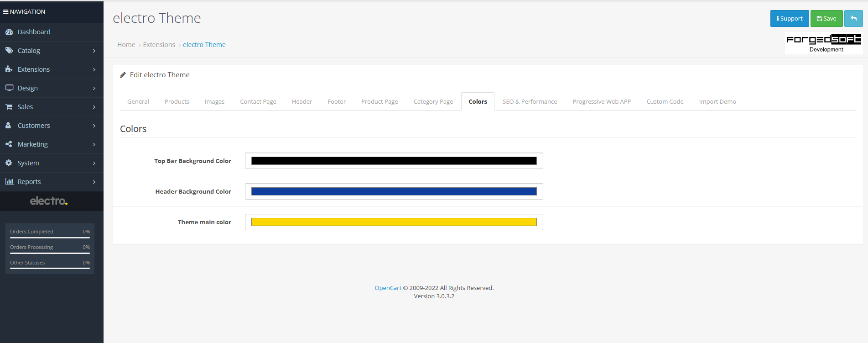The width and height of the screenshot is (868, 343).
Task: Open Dashboard in the navigation
Action: click(x=52, y=32)
